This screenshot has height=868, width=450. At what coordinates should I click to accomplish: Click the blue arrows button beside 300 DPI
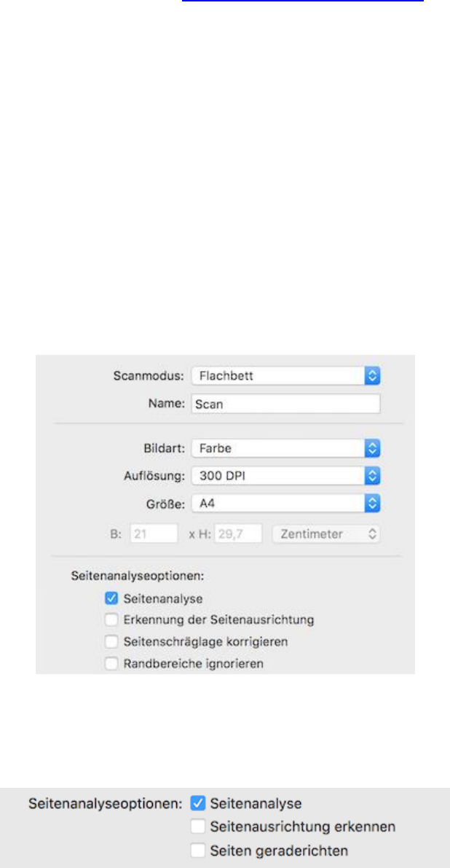pyautogui.click(x=373, y=476)
